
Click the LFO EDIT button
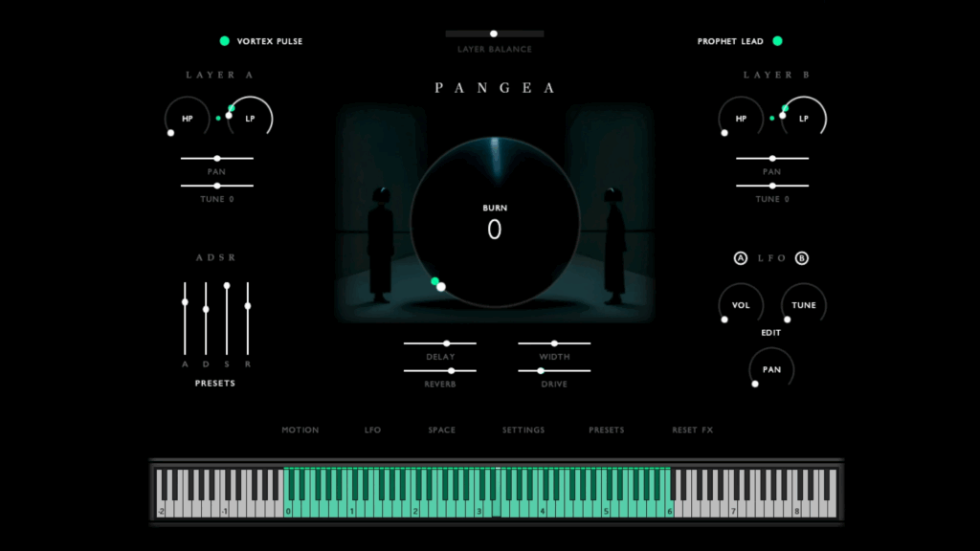[771, 333]
